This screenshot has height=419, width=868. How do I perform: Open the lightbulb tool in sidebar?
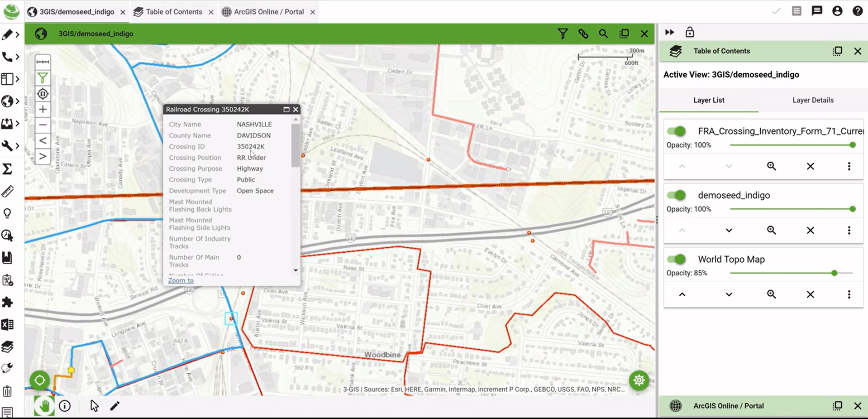point(7,213)
